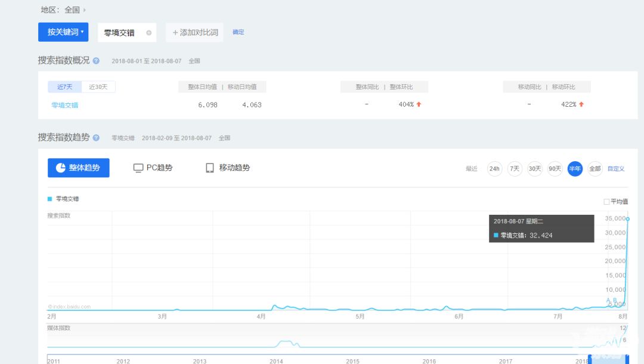Click the 零境交错 keyword input box
The width and height of the screenshot is (644, 364).
[127, 32]
